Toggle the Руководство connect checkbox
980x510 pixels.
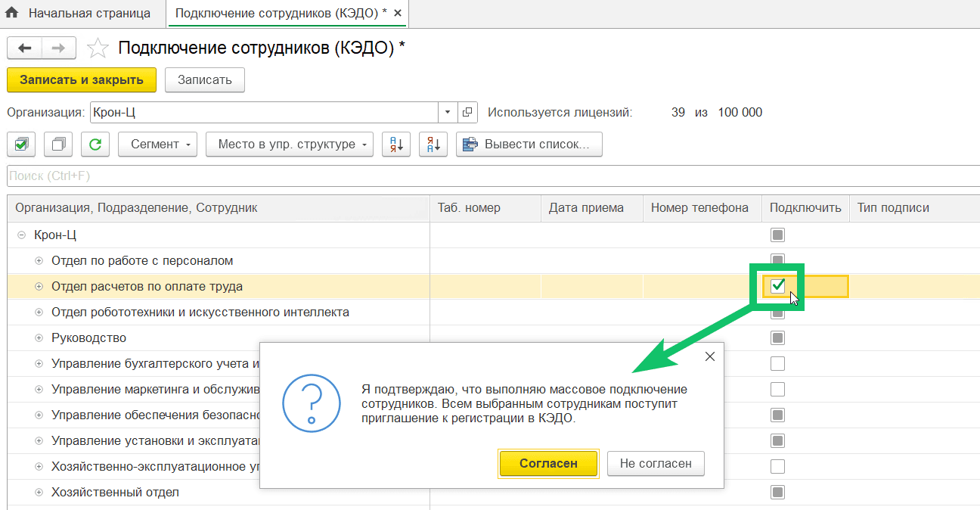(777, 337)
